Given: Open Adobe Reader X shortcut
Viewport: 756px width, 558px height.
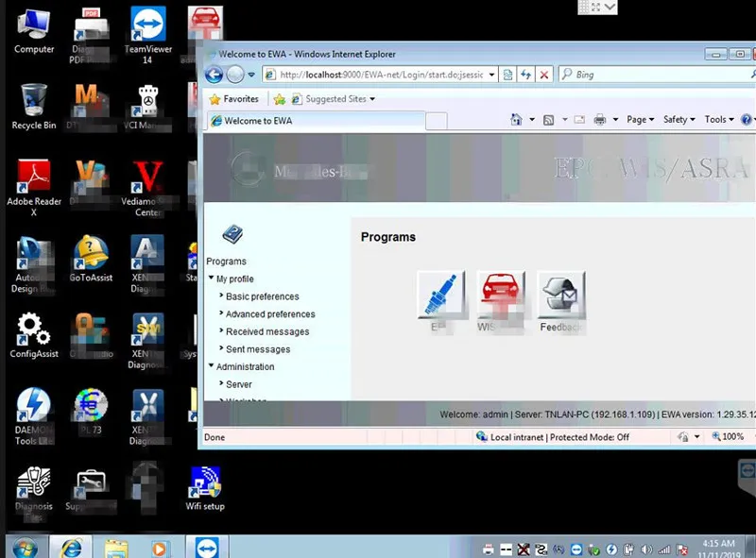Looking at the screenshot, I should coord(34,188).
